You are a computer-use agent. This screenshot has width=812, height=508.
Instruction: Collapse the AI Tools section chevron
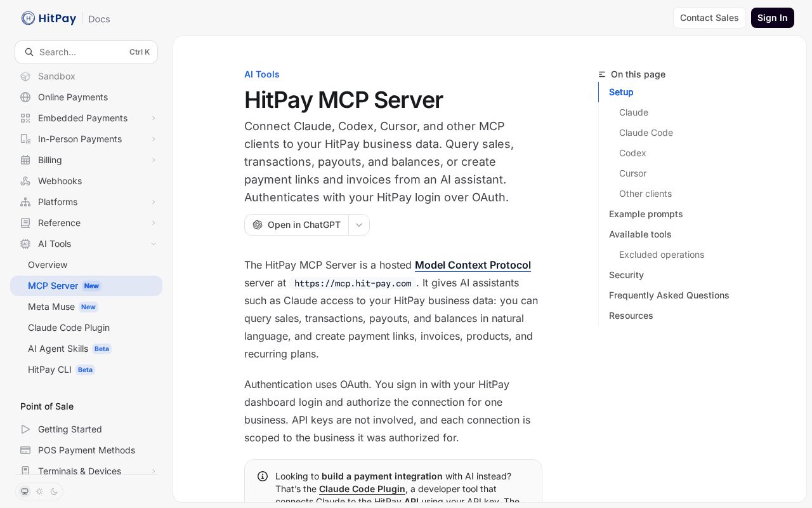point(154,244)
